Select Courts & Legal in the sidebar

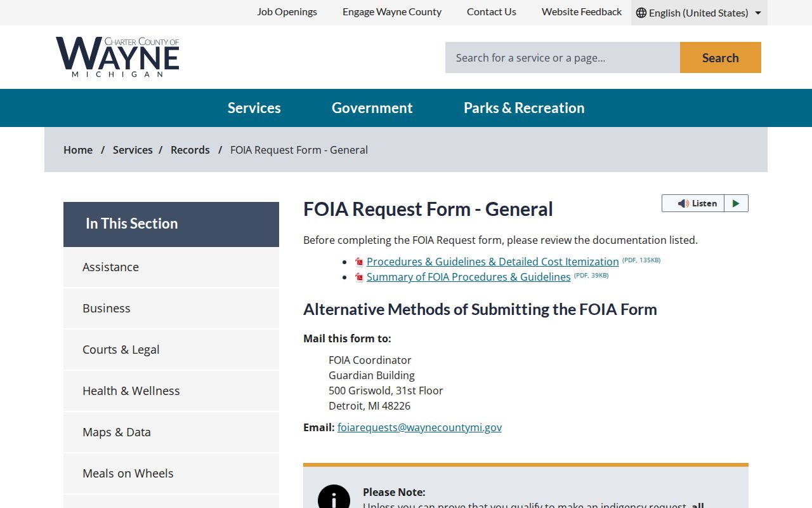pos(171,349)
